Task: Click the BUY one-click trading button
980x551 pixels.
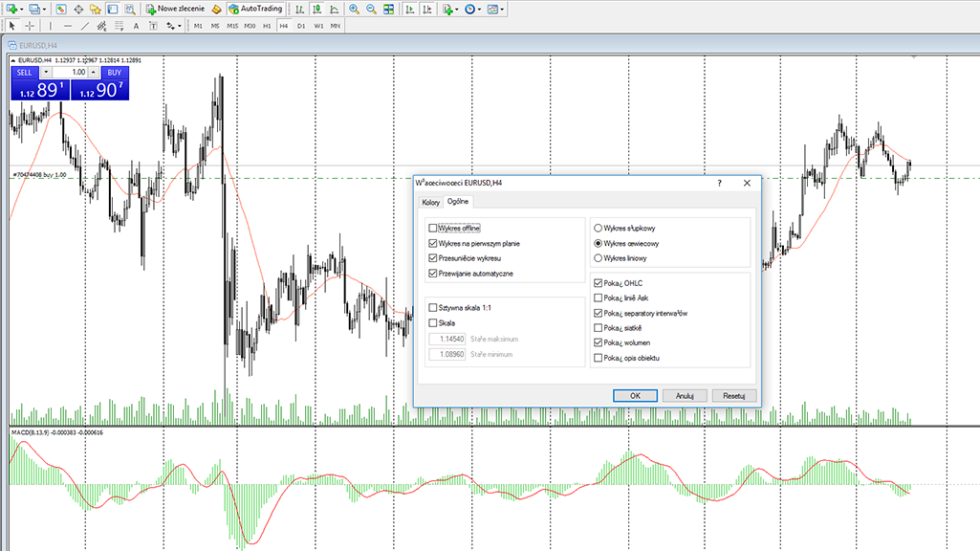Action: (114, 73)
